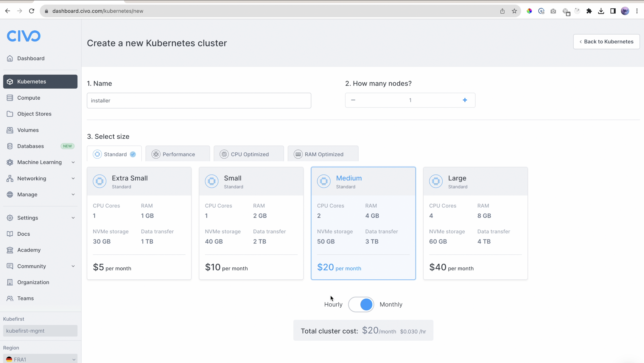
Task: Increment node count with plus button
Action: point(465,100)
